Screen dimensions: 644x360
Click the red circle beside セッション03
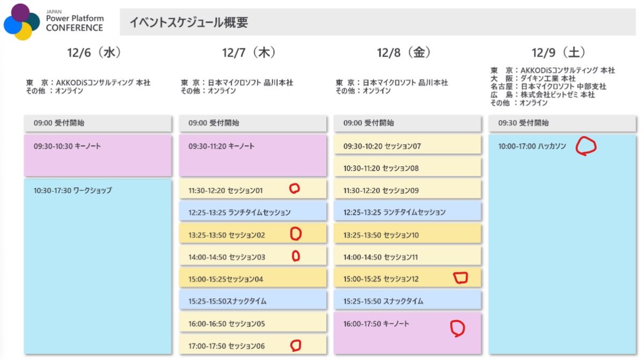[x=295, y=256]
